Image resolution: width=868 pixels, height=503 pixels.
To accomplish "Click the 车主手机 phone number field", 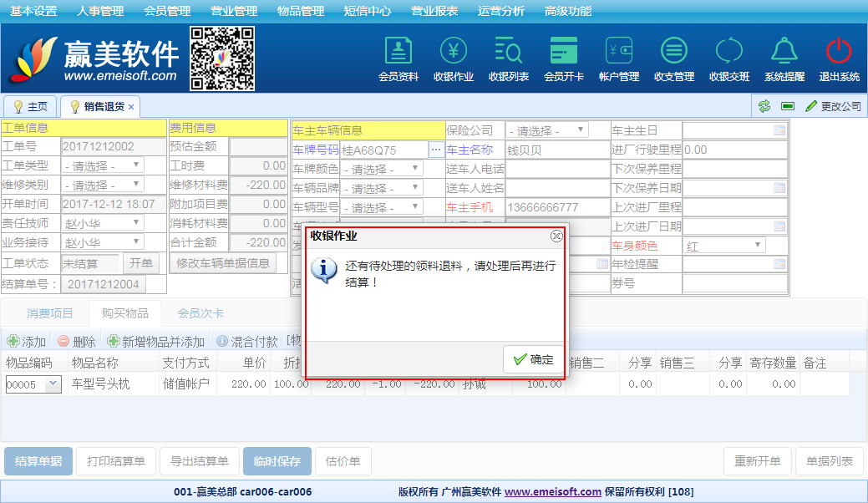I will pyautogui.click(x=556, y=207).
